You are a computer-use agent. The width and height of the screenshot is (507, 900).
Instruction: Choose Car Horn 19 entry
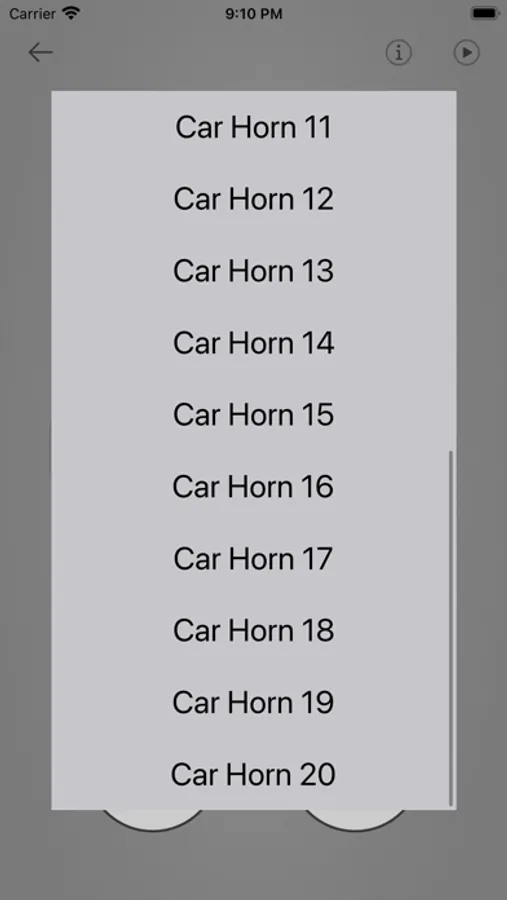point(253,703)
